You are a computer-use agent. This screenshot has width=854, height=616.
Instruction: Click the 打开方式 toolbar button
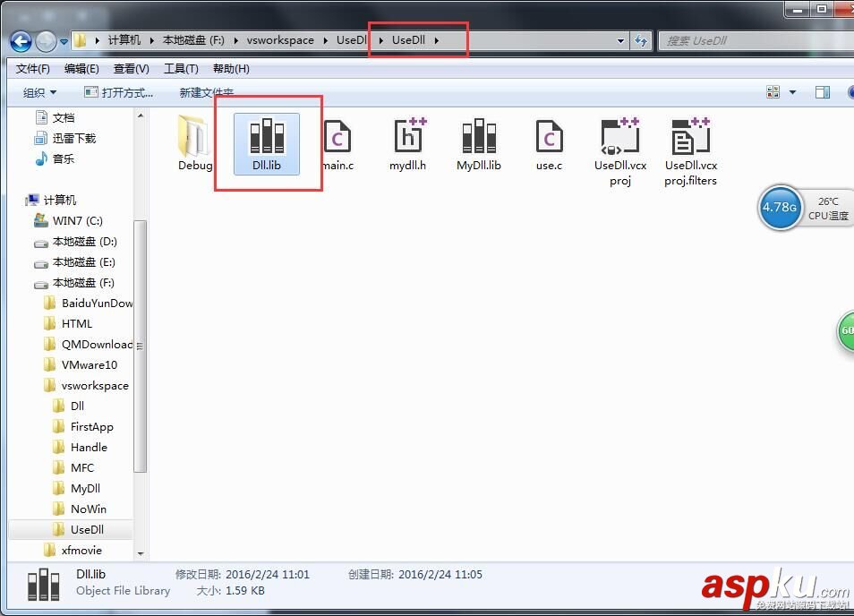[120, 92]
